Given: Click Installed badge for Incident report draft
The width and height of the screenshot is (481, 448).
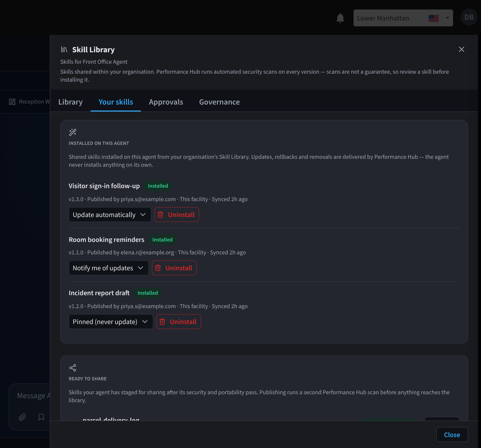Looking at the screenshot, I should (x=148, y=293).
